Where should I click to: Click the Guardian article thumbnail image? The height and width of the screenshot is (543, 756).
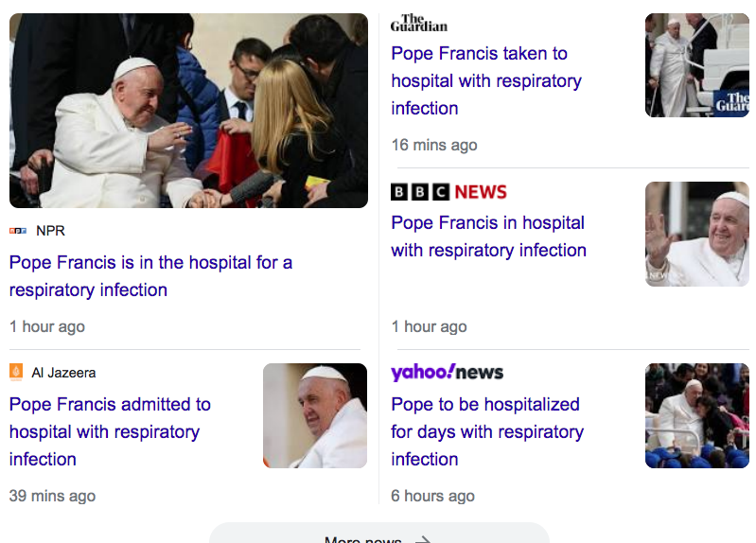(696, 65)
